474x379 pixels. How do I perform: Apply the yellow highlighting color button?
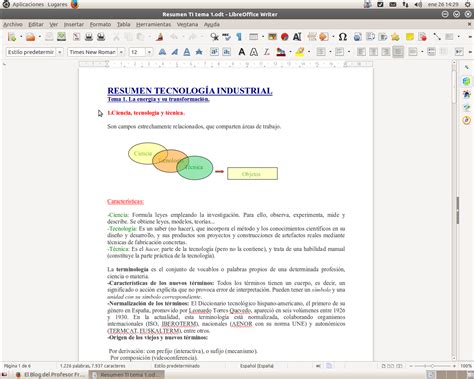tap(300, 52)
